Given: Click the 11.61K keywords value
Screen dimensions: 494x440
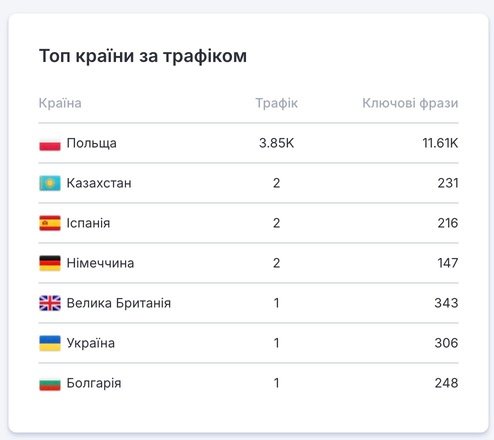Looking at the screenshot, I should 440,143.
